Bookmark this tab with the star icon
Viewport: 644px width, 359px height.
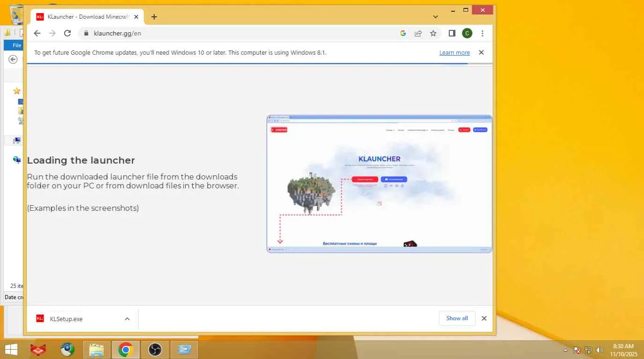pyautogui.click(x=433, y=33)
